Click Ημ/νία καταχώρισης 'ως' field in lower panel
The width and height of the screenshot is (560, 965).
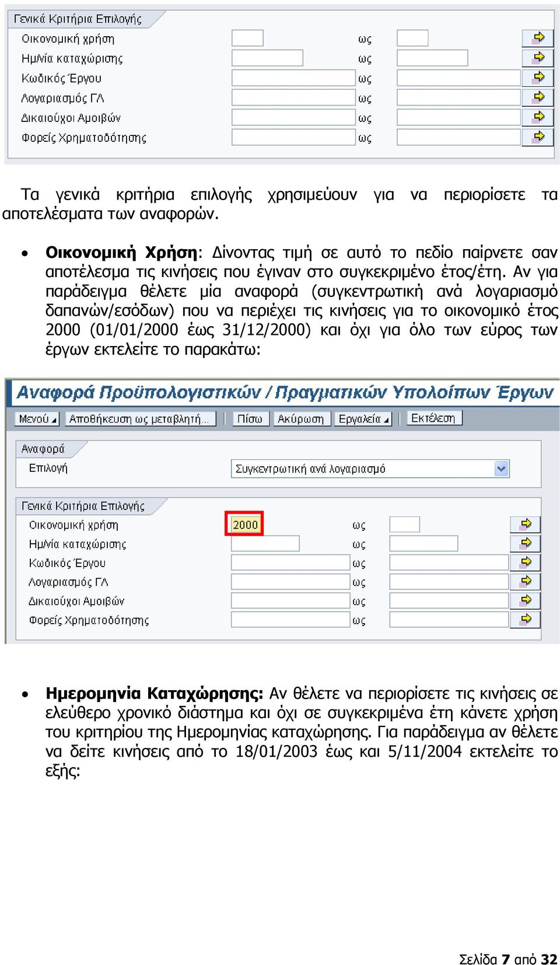coord(423,544)
